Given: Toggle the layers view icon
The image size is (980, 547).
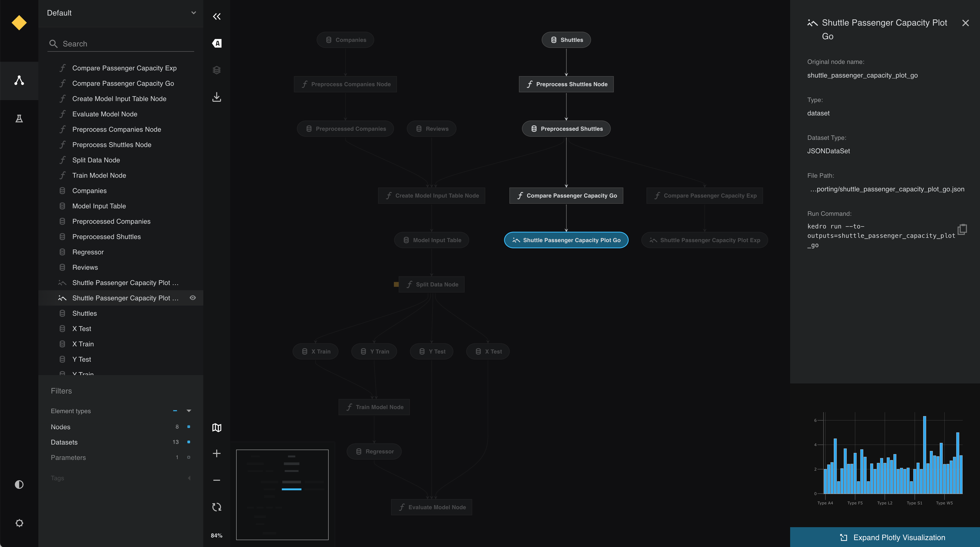Looking at the screenshot, I should tap(216, 70).
